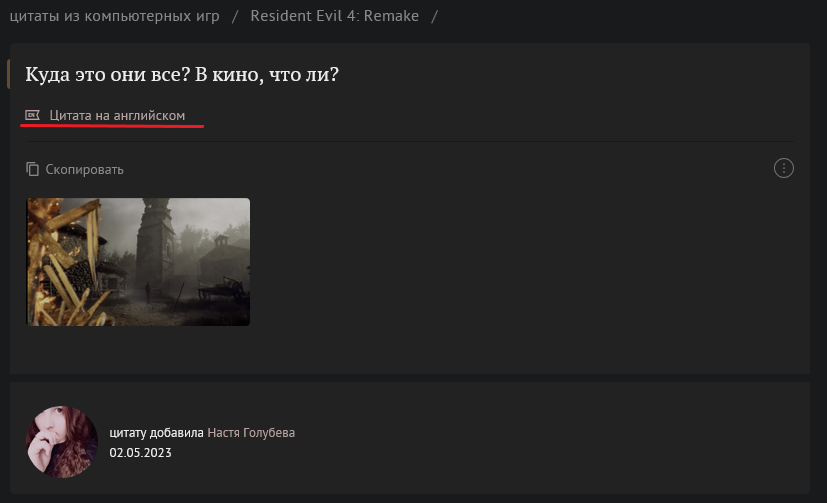
Task: Open the Resident Evil 4: Remake breadcrumb
Action: tap(334, 16)
